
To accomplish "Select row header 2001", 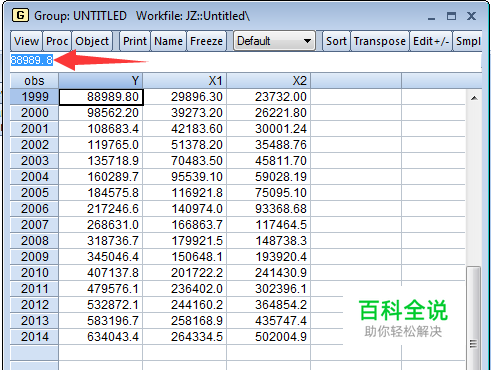I will coord(34,129).
